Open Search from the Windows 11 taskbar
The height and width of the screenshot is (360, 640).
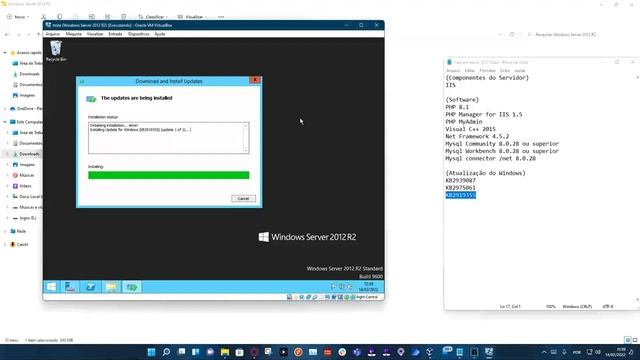click(166, 352)
